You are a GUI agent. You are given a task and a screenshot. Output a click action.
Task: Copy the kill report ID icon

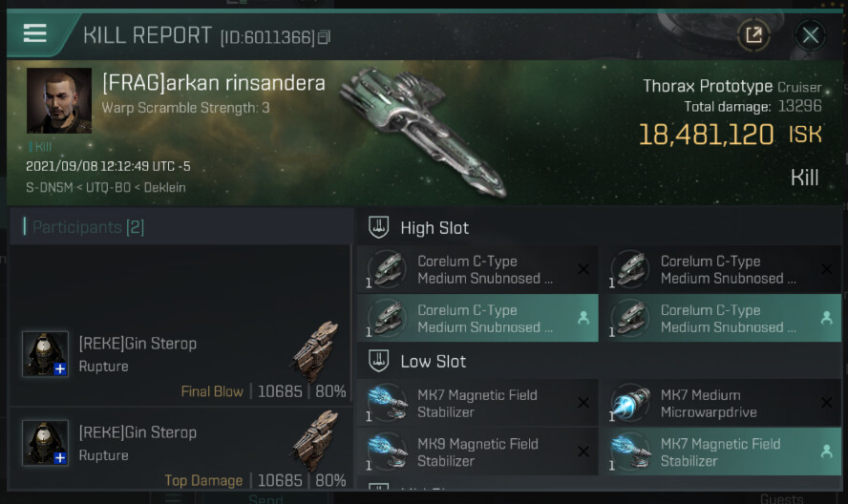[x=324, y=37]
